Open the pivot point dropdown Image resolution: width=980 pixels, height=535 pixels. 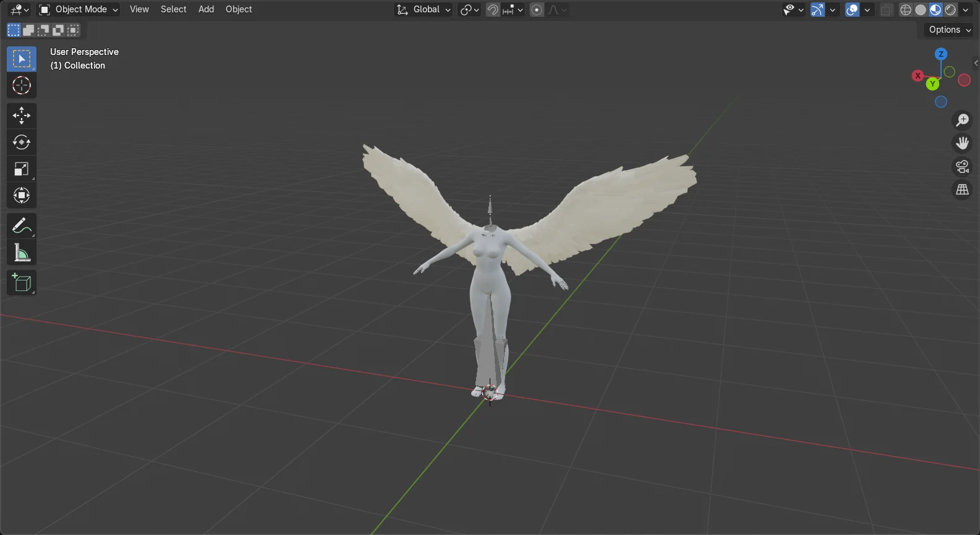click(469, 10)
